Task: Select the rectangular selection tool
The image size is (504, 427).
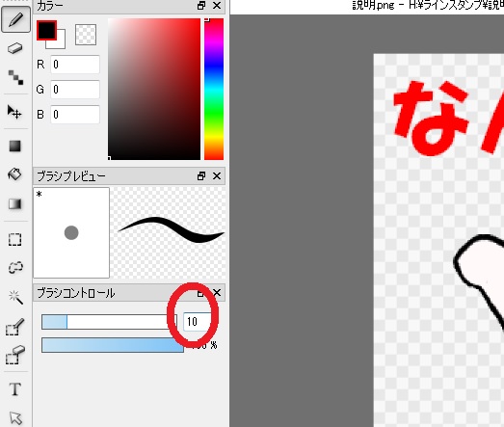Action: coord(15,240)
